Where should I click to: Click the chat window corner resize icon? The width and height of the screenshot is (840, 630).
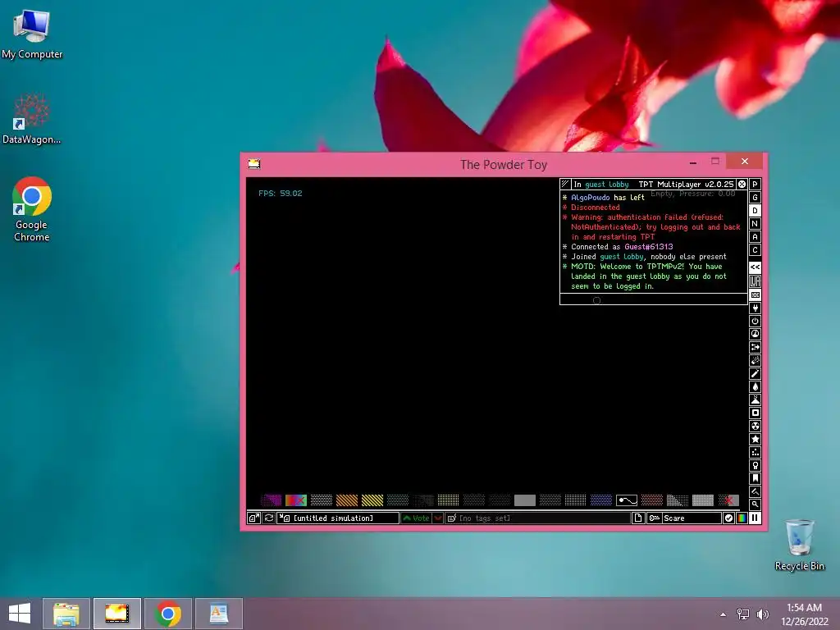(x=565, y=184)
